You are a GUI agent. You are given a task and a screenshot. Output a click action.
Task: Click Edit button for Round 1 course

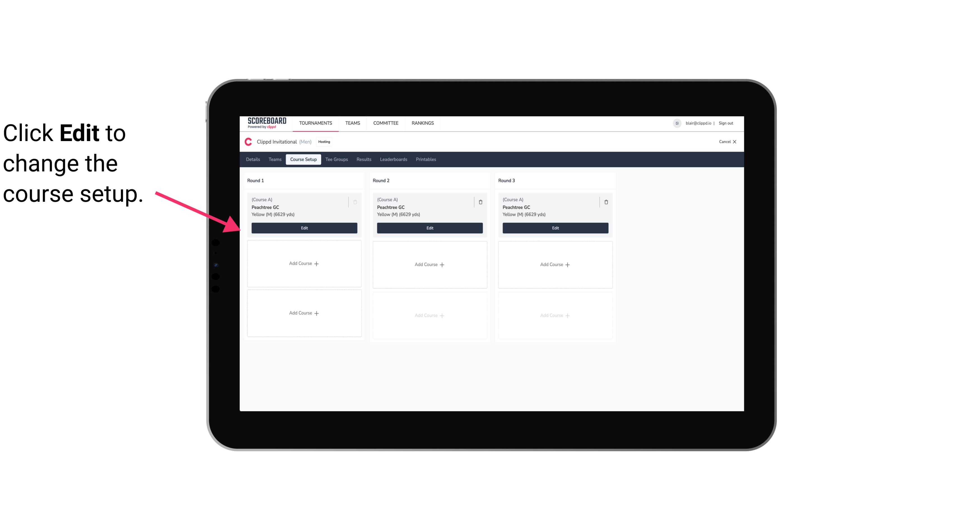tap(304, 227)
